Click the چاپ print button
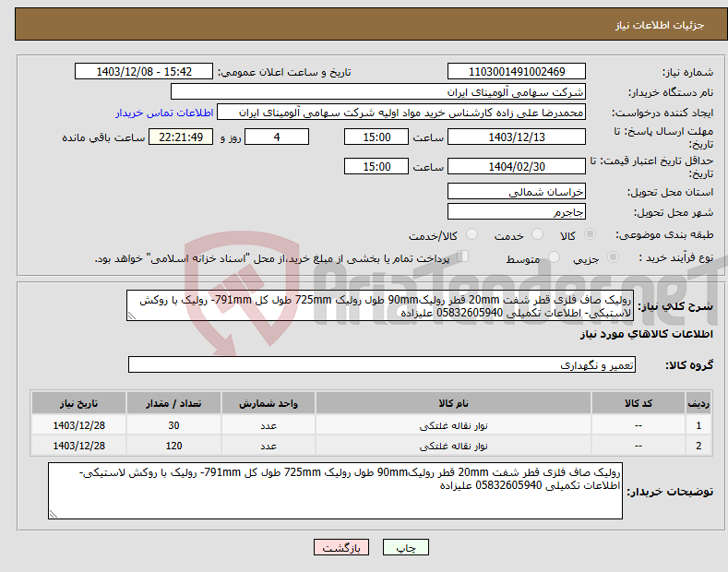The image size is (728, 572). pos(406,548)
